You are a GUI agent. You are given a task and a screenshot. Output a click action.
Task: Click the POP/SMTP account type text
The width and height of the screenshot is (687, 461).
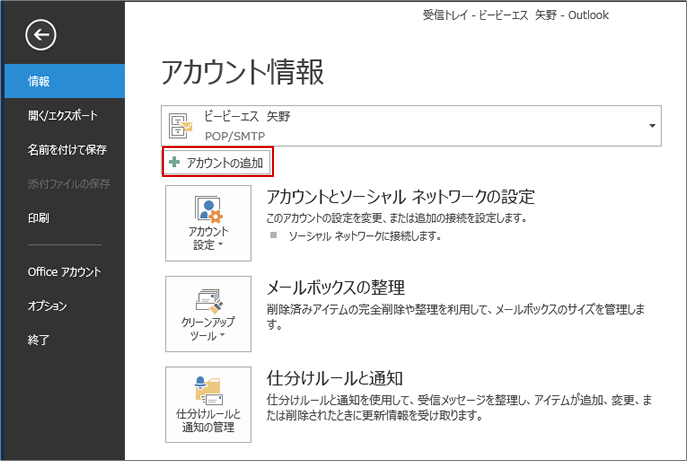[235, 136]
